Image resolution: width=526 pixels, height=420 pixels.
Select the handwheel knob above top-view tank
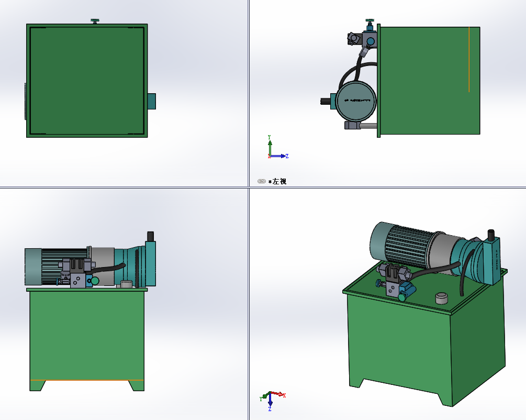[95, 21]
